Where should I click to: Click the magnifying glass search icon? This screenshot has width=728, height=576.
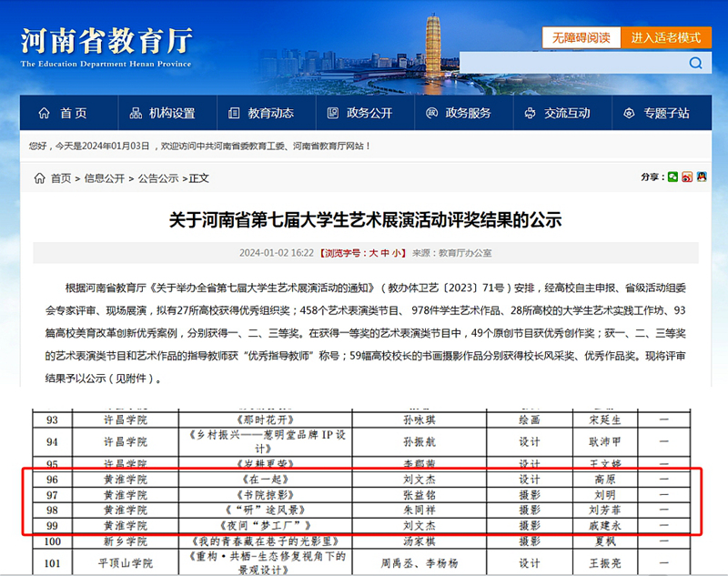(x=694, y=64)
